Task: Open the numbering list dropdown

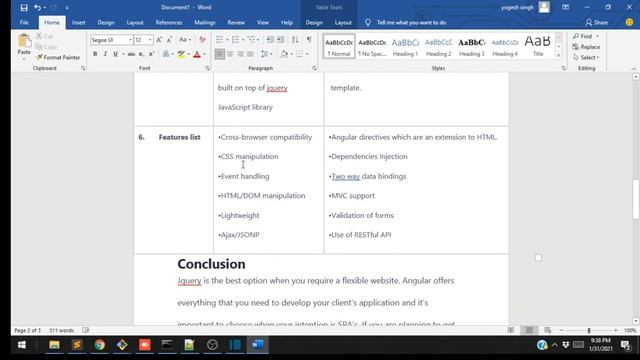Action: click(243, 40)
